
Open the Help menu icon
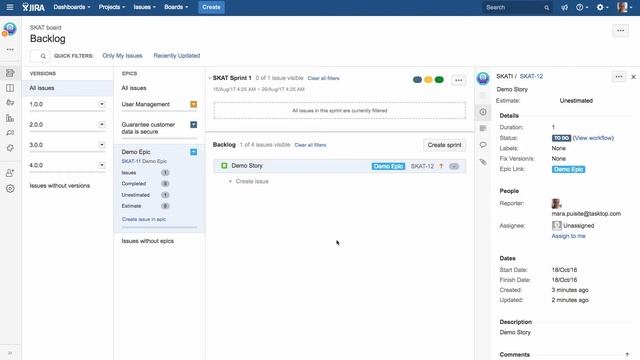click(x=582, y=7)
